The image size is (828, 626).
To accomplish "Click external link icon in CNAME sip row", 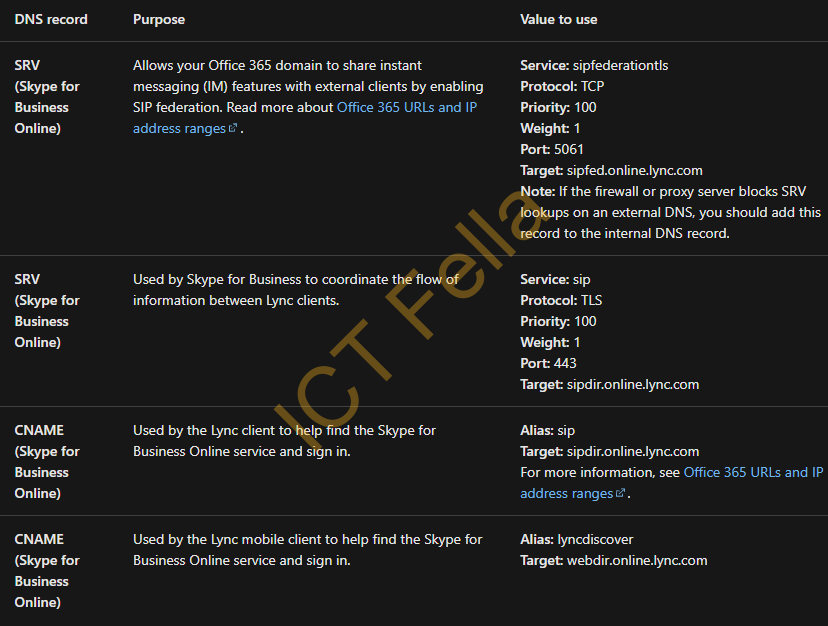I will 620,493.
